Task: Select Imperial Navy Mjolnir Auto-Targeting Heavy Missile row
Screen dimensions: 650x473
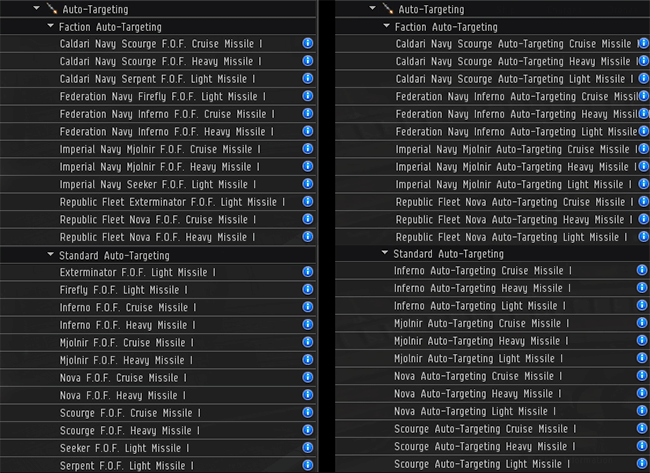Action: tap(492, 167)
